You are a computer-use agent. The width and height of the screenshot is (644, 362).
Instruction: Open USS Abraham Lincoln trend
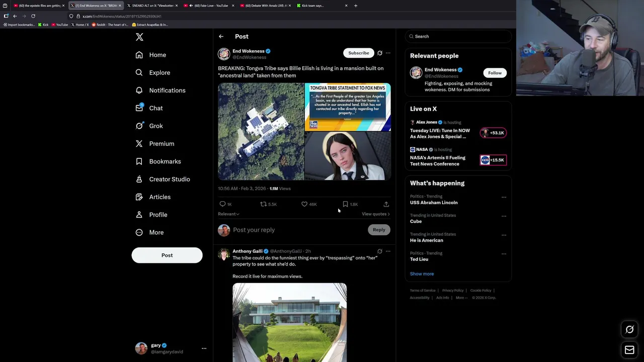point(434,203)
